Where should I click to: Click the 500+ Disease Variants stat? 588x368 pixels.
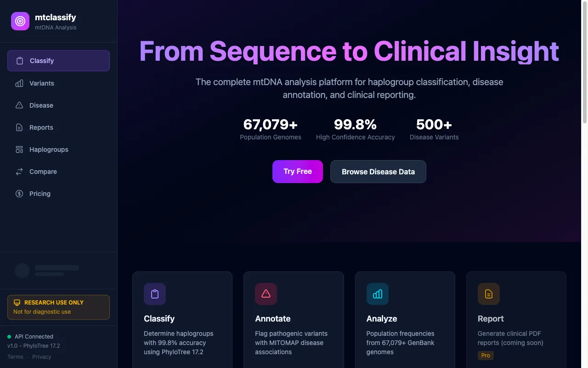[x=434, y=129]
